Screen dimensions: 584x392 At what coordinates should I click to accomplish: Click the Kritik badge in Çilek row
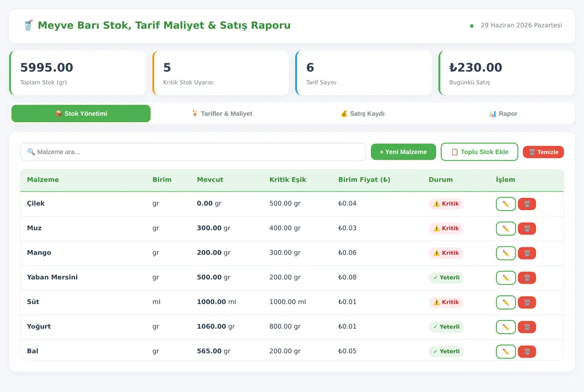[446, 204]
